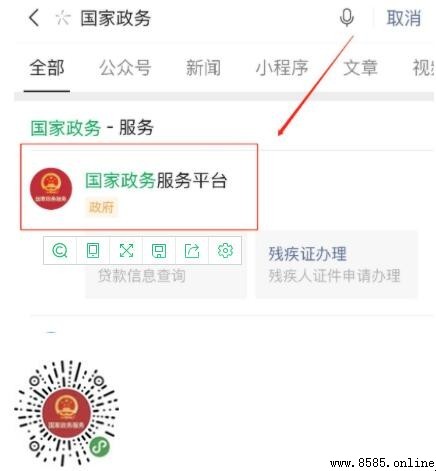Open the 国家政务服务平台 result title
The image size is (436, 471).
point(156,181)
